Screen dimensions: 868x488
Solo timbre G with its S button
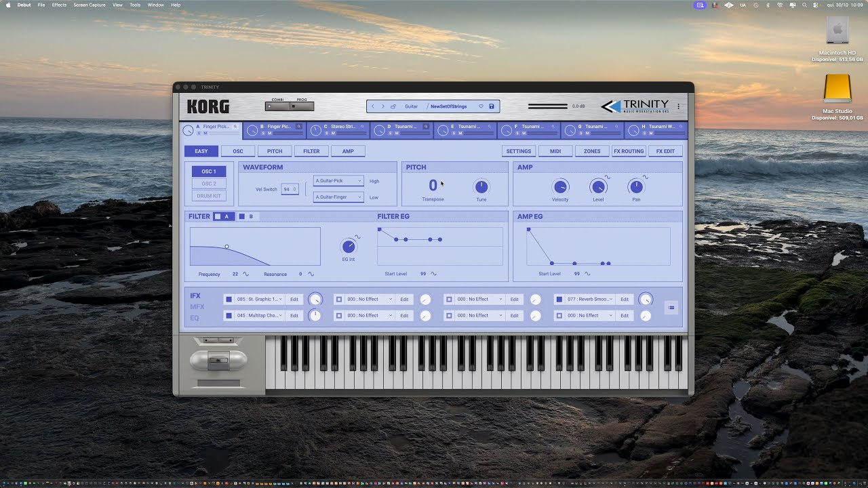tap(580, 133)
